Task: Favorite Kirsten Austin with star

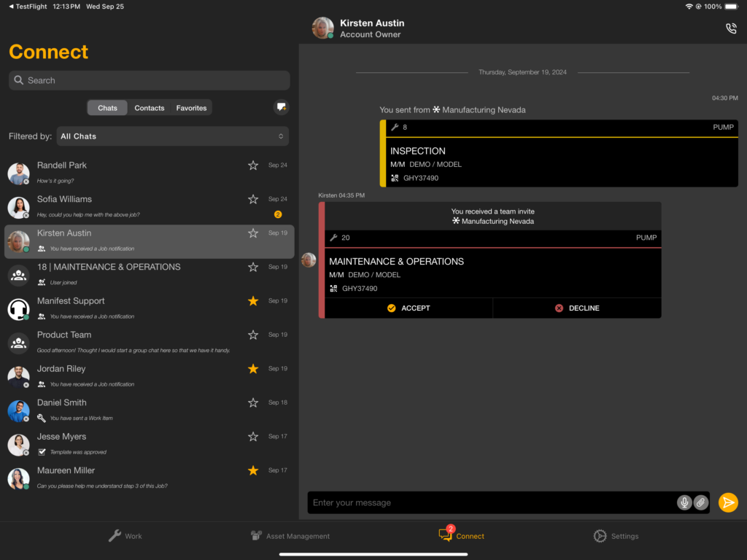Action: tap(253, 233)
